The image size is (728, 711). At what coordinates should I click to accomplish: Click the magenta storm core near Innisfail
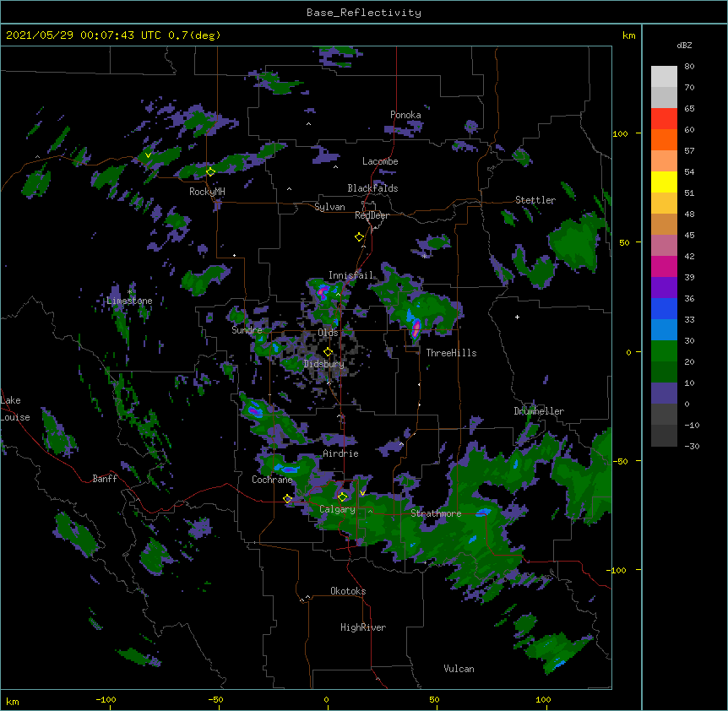click(x=322, y=292)
